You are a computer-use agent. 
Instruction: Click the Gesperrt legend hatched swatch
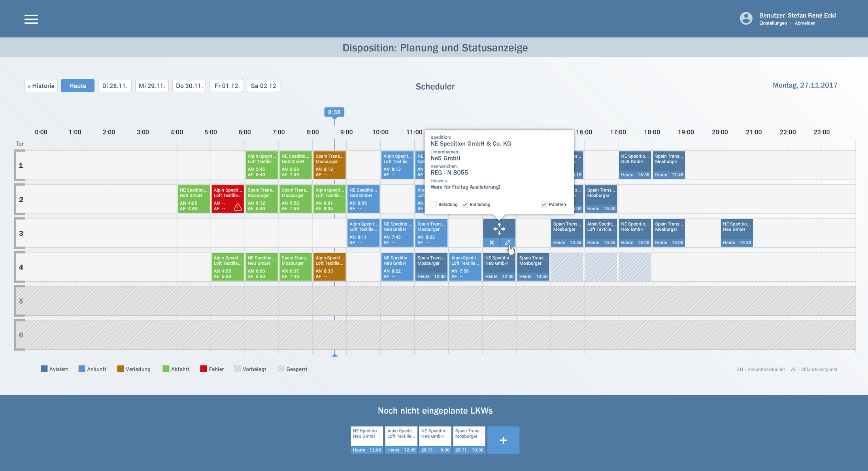point(281,369)
